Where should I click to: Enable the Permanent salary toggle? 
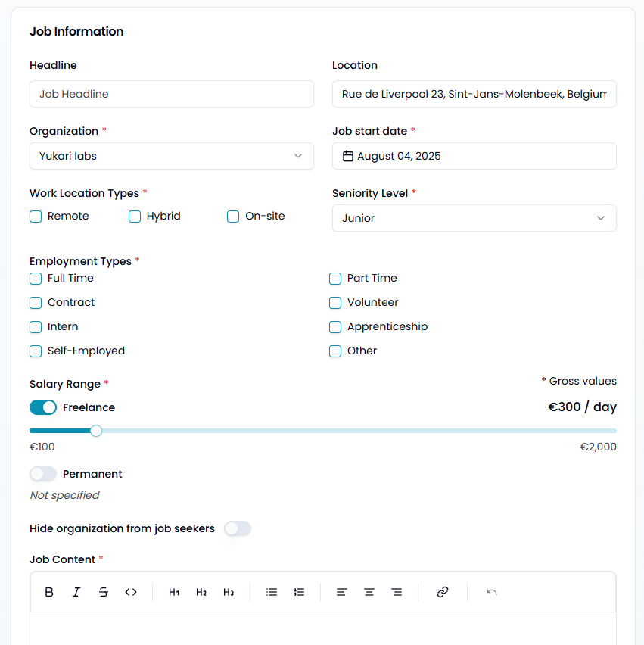point(43,474)
